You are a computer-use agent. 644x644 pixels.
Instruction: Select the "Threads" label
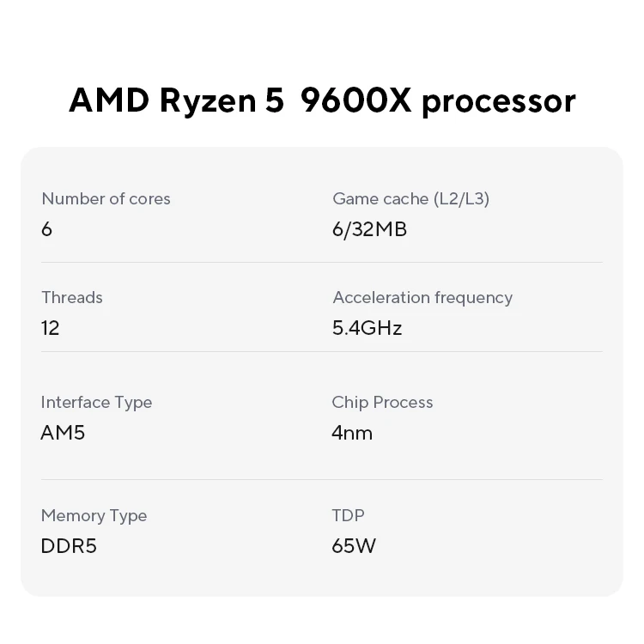72,297
